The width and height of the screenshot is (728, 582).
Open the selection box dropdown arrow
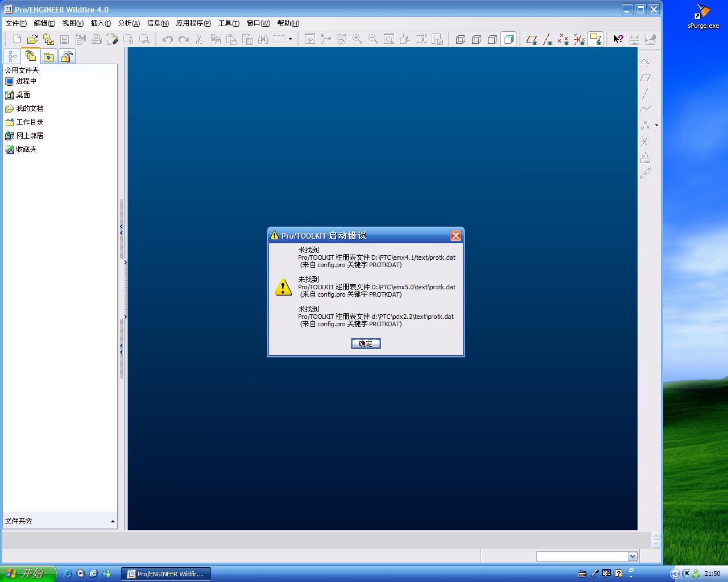pos(290,39)
